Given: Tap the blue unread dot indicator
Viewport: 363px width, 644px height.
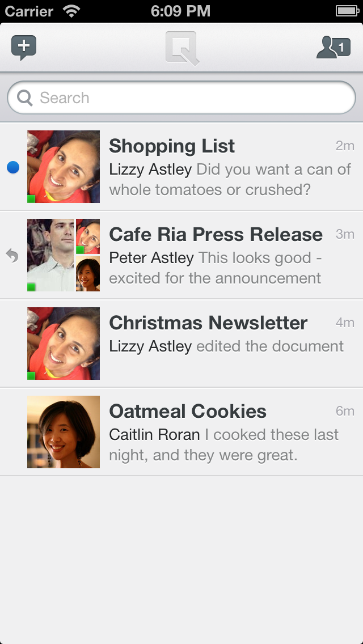Looking at the screenshot, I should 13,167.
